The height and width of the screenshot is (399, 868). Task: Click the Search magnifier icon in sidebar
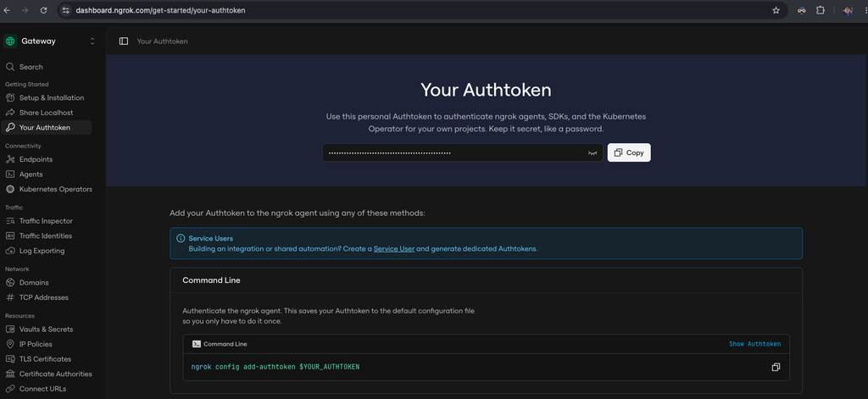coord(10,67)
